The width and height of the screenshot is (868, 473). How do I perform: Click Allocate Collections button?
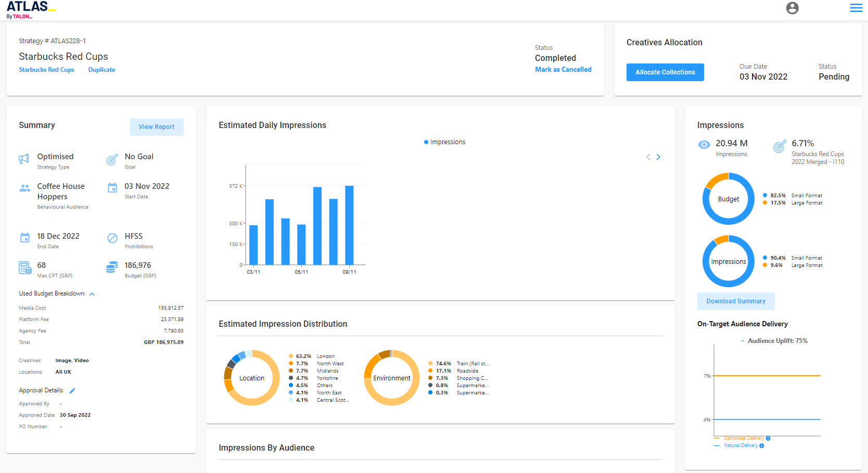tap(665, 72)
